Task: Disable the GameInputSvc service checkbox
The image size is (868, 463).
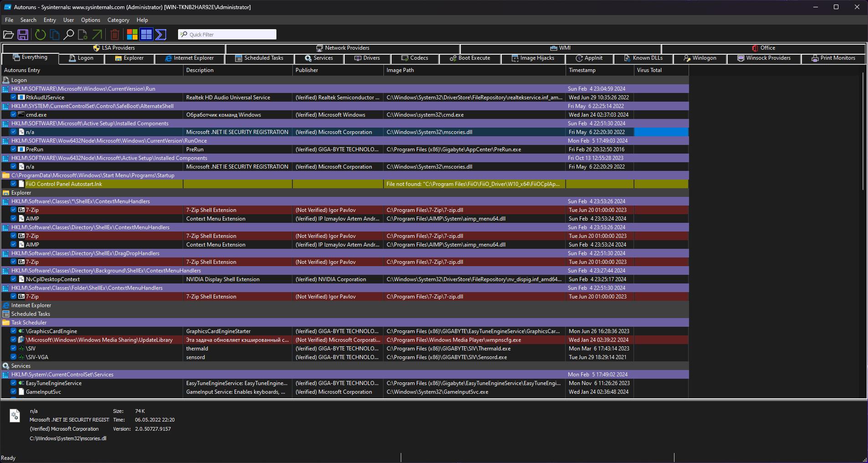Action: [14, 392]
